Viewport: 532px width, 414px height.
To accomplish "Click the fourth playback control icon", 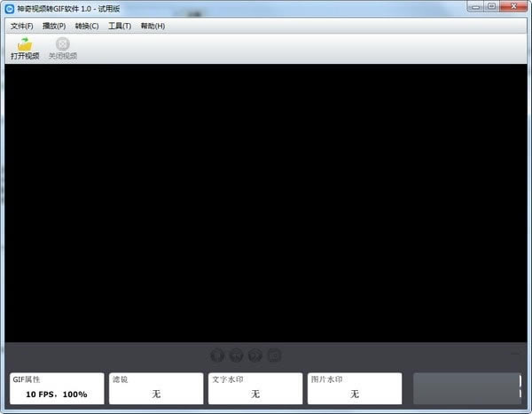I will pos(275,355).
